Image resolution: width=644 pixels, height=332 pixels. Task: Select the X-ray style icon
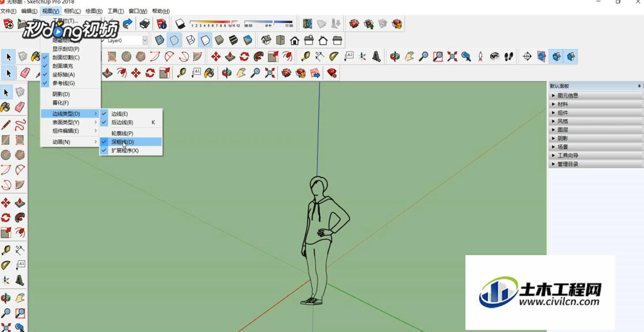[x=159, y=40]
